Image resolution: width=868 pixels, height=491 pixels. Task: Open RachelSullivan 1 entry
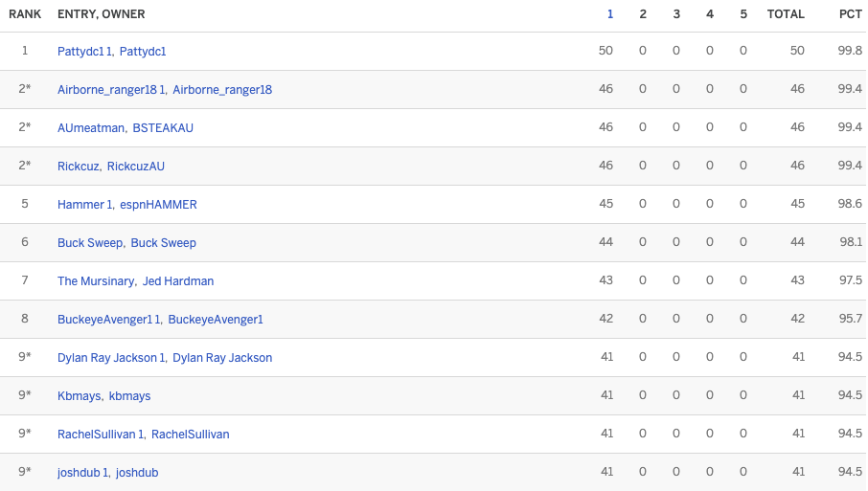(x=101, y=435)
